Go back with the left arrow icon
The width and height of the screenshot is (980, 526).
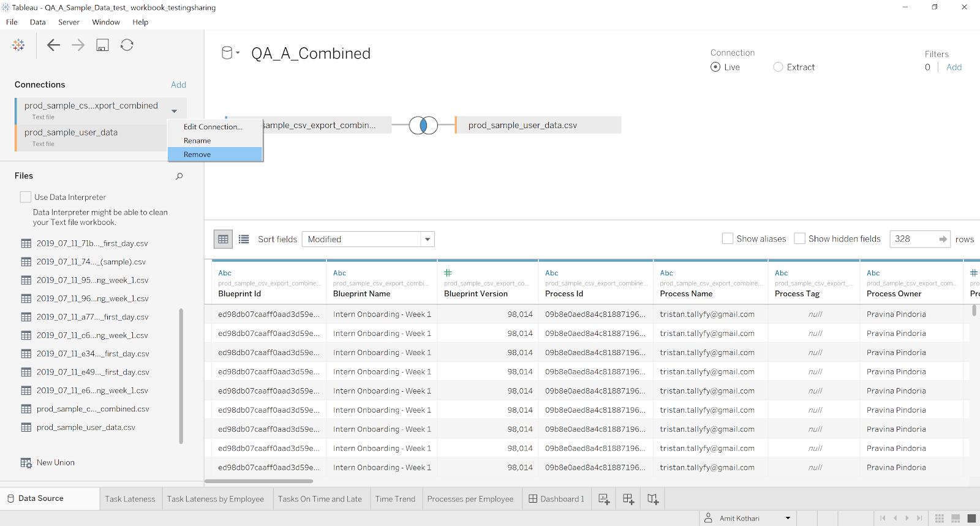[54, 45]
